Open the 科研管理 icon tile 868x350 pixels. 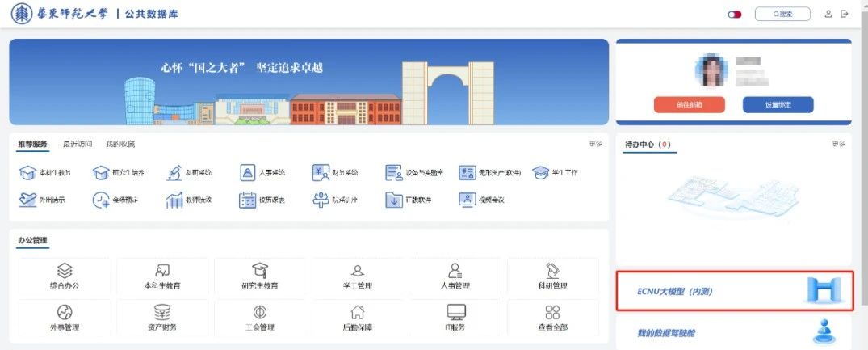click(x=552, y=271)
